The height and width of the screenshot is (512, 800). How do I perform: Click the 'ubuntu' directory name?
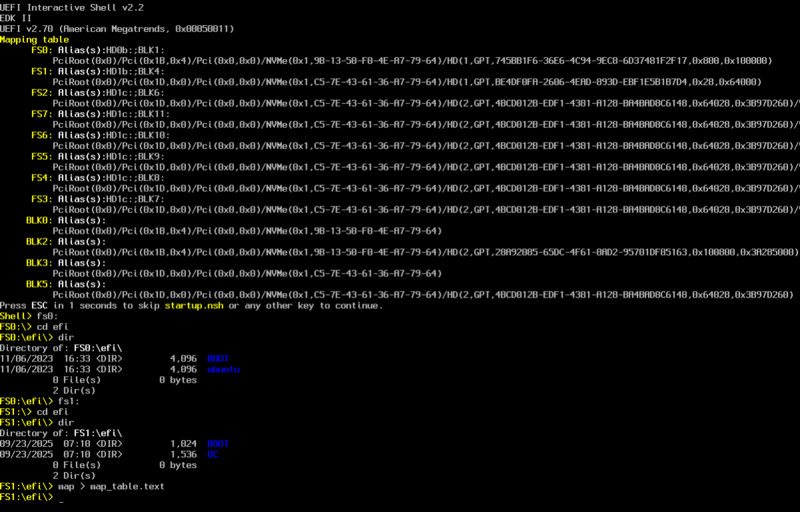(x=223, y=369)
